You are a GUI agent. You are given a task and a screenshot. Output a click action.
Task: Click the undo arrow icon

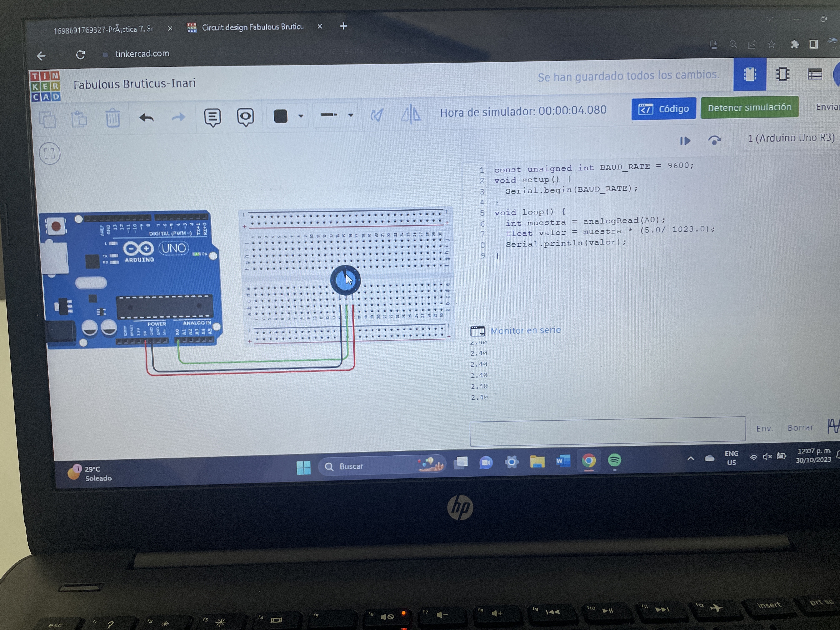click(146, 118)
